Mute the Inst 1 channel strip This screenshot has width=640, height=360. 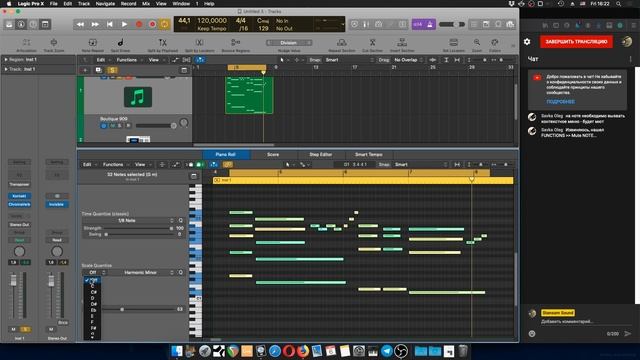[x=13, y=329]
